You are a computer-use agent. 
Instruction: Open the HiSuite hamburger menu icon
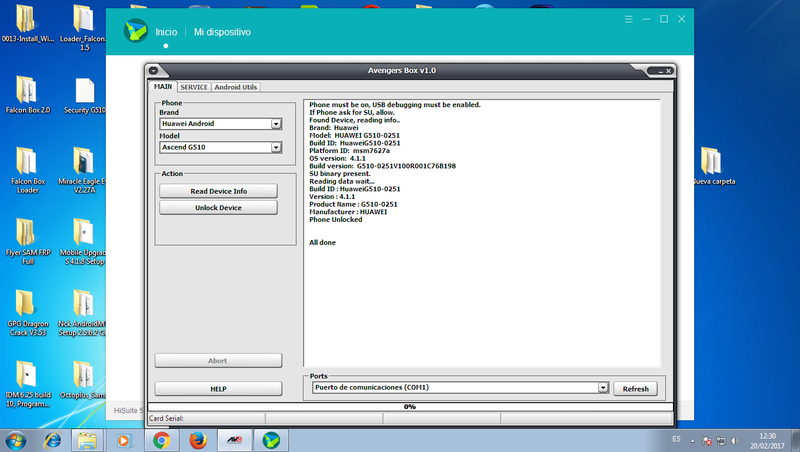(629, 19)
